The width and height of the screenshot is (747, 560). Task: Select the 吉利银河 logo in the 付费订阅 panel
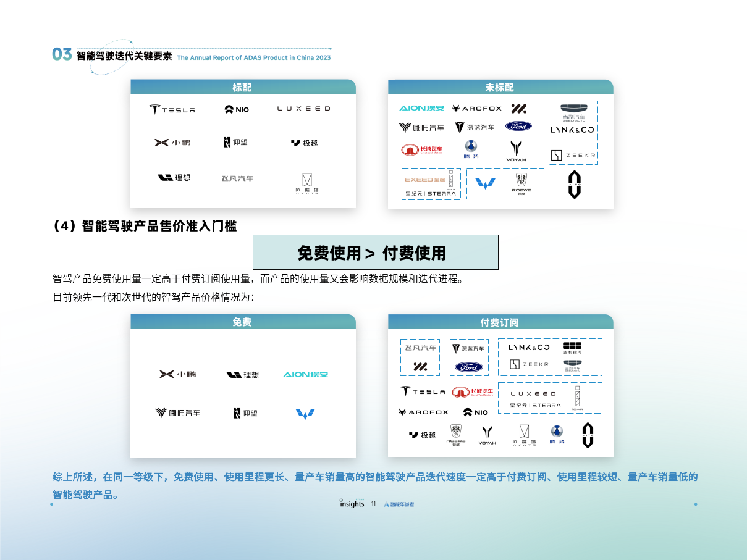572,348
